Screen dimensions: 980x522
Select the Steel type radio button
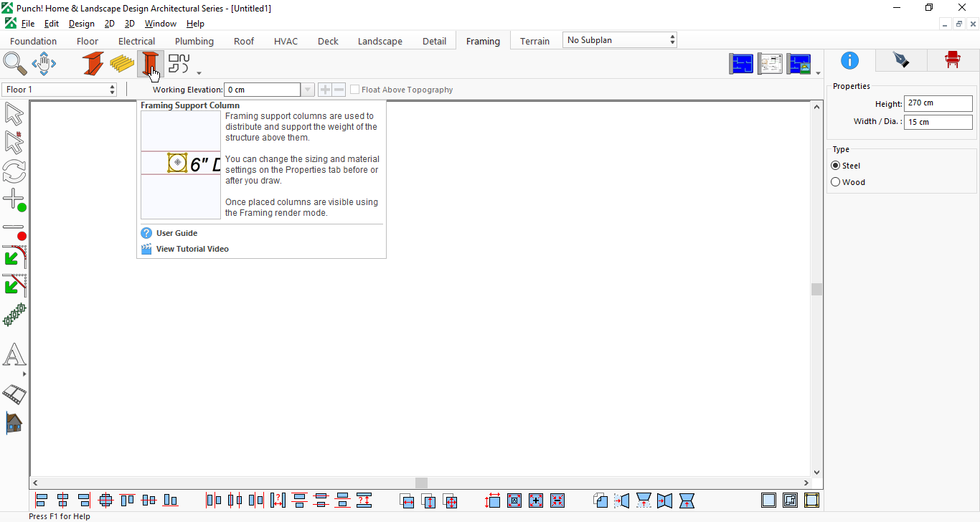[x=835, y=166]
